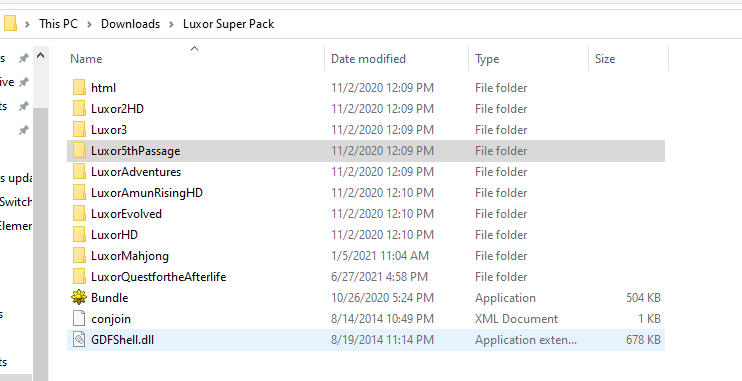Open chevron dropdown after Downloads breadcrumb
The height and width of the screenshot is (381, 742).
[x=171, y=24]
